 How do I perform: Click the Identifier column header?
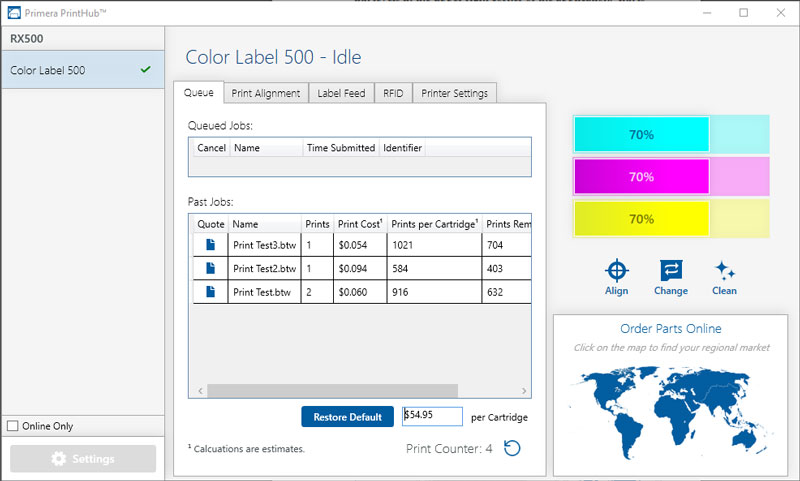point(403,148)
